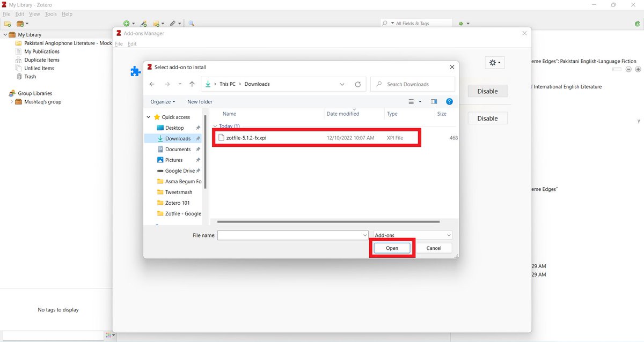Image resolution: width=644 pixels, height=342 pixels.
Task: Open Advanced Search with the magnifying glass
Action: (x=192, y=24)
